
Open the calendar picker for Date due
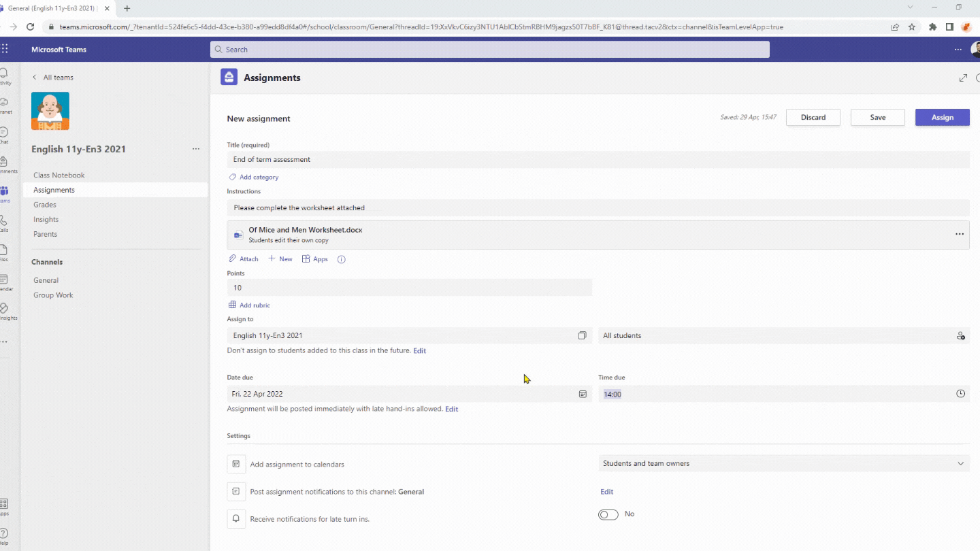coord(583,394)
